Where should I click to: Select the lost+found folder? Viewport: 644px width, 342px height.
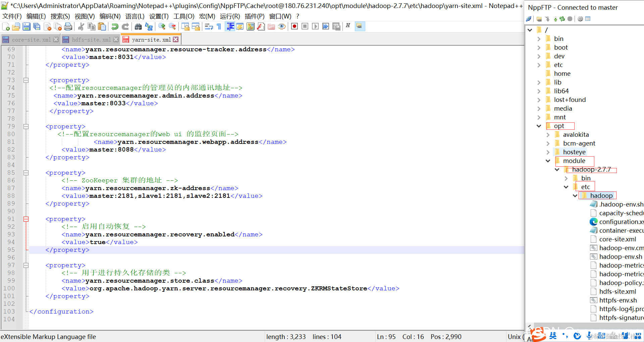[570, 100]
